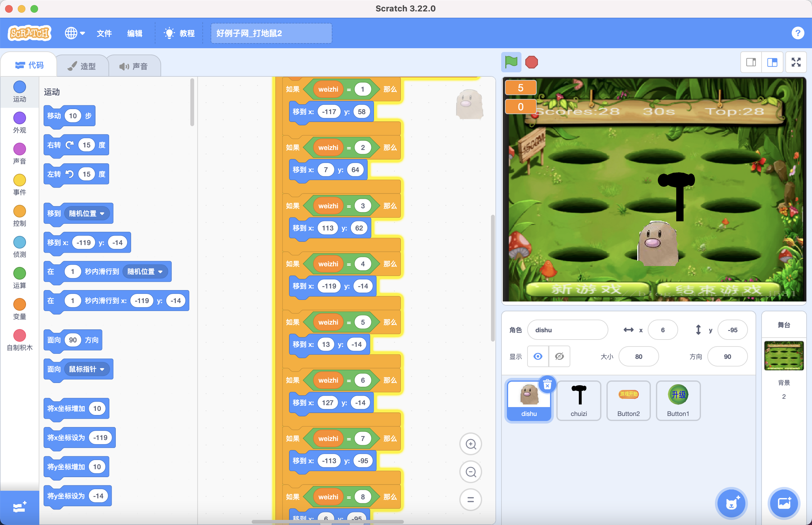Click the sprite x coordinate field
This screenshot has height=525, width=812.
(663, 330)
